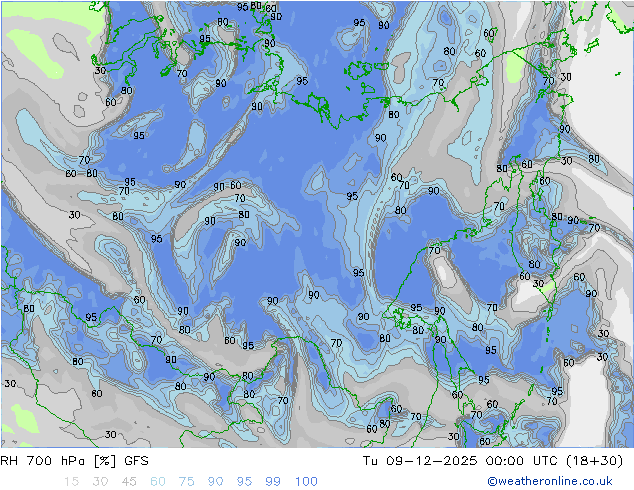This screenshot has width=634, height=490.
Task: Click the 'RH 700 hPa [%] GFS' title
Action: pos(74,460)
